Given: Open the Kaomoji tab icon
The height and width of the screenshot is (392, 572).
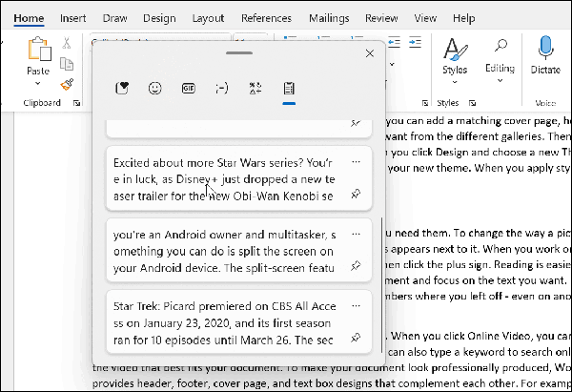Looking at the screenshot, I should tap(221, 88).
